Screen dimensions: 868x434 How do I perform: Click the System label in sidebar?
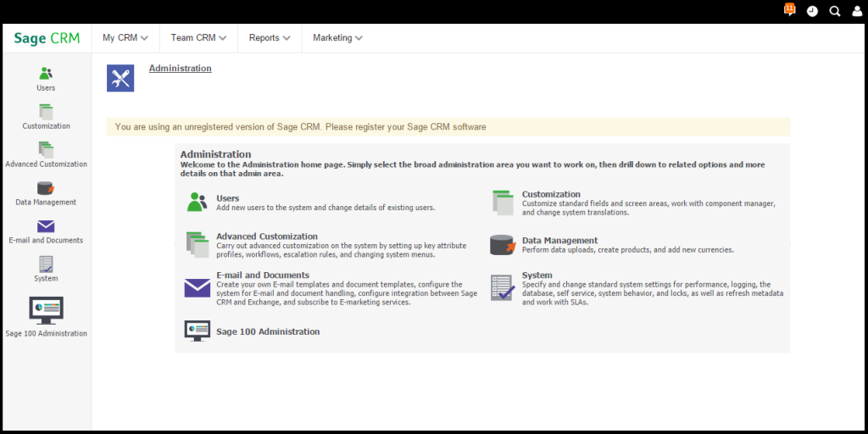point(46,278)
